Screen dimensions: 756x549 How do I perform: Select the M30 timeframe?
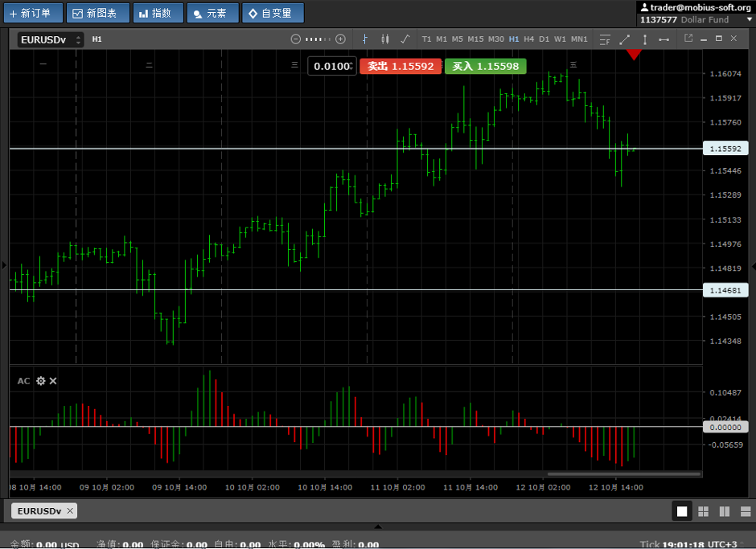496,39
